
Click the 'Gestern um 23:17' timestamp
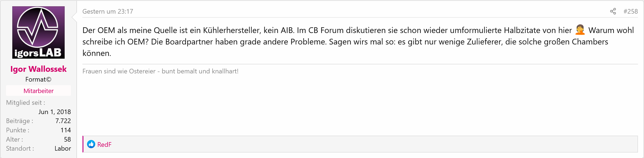tap(108, 11)
